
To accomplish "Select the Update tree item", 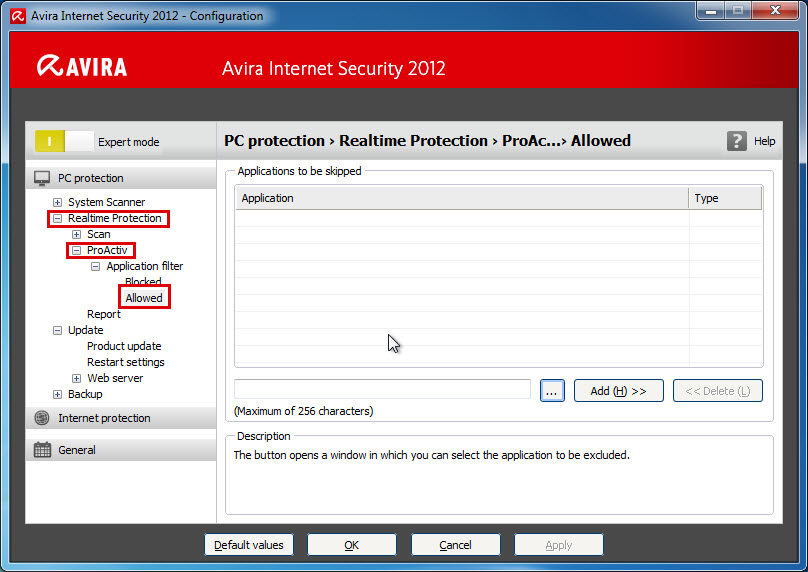I will [86, 330].
